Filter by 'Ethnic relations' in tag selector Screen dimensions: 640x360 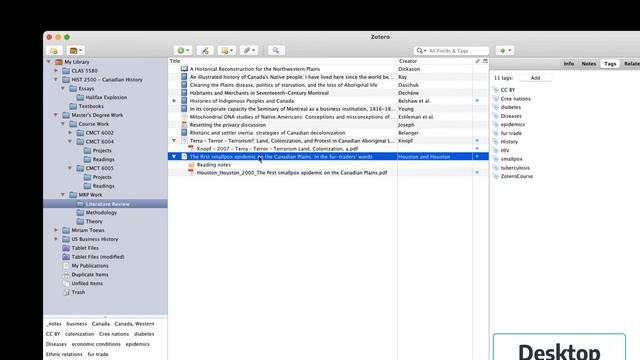(64, 354)
